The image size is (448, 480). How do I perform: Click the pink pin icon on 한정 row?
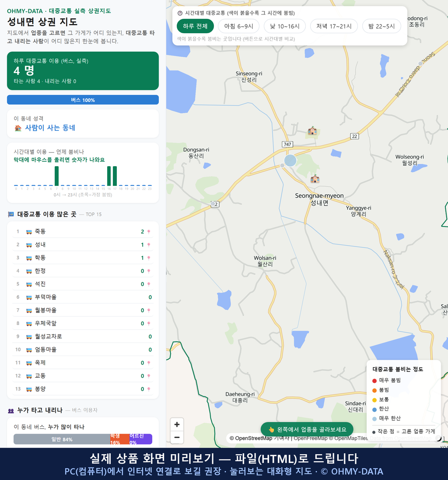click(149, 271)
